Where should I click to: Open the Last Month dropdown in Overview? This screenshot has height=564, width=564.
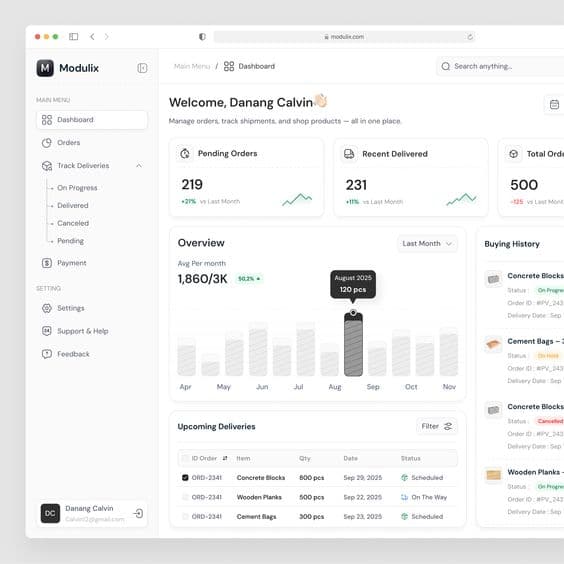[x=427, y=244]
